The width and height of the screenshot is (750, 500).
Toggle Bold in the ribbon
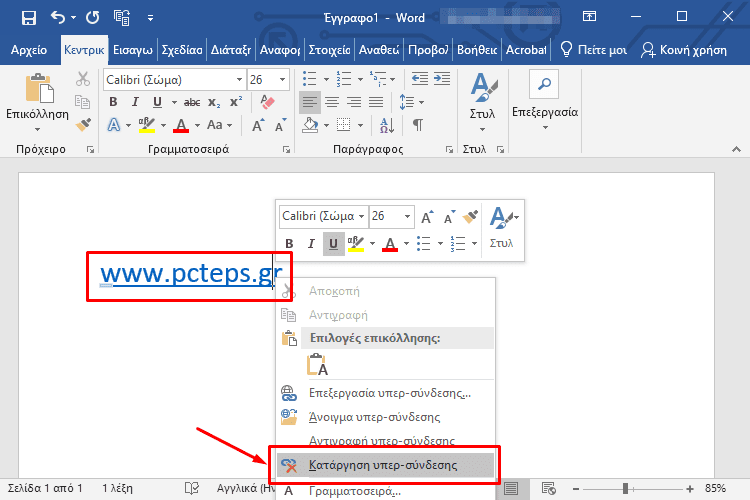tap(113, 102)
